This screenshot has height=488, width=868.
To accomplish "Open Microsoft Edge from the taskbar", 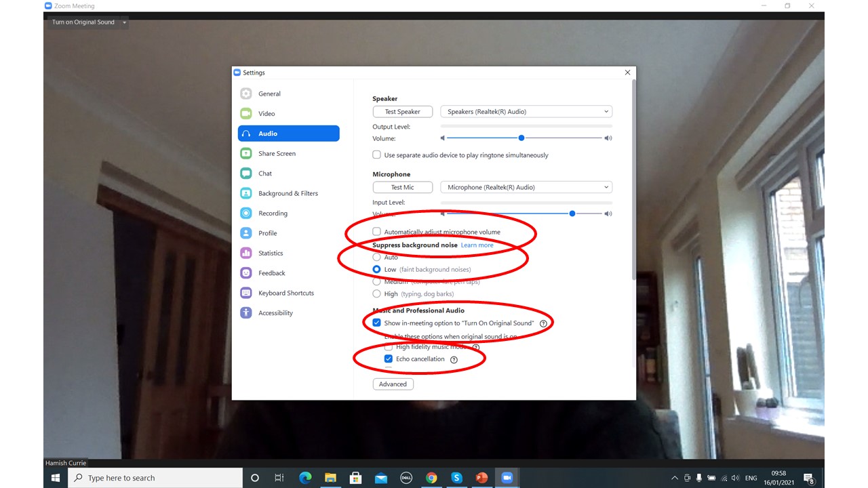I will pos(305,478).
